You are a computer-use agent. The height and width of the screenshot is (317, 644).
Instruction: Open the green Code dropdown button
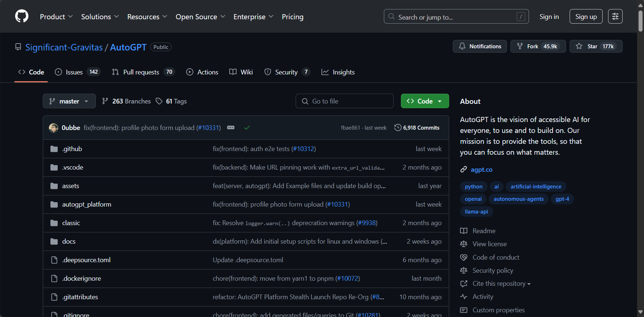pos(425,101)
